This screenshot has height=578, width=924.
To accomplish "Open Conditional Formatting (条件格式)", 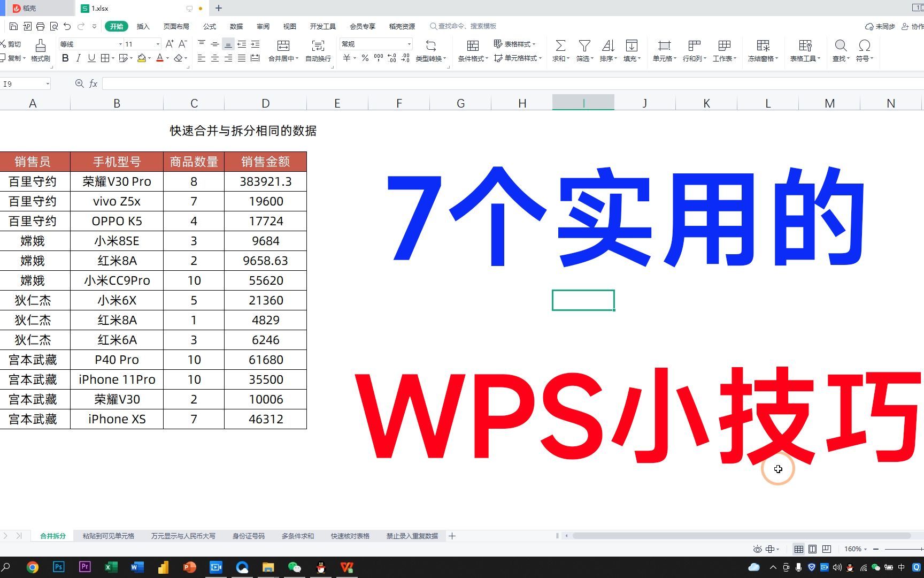I will coord(473,50).
